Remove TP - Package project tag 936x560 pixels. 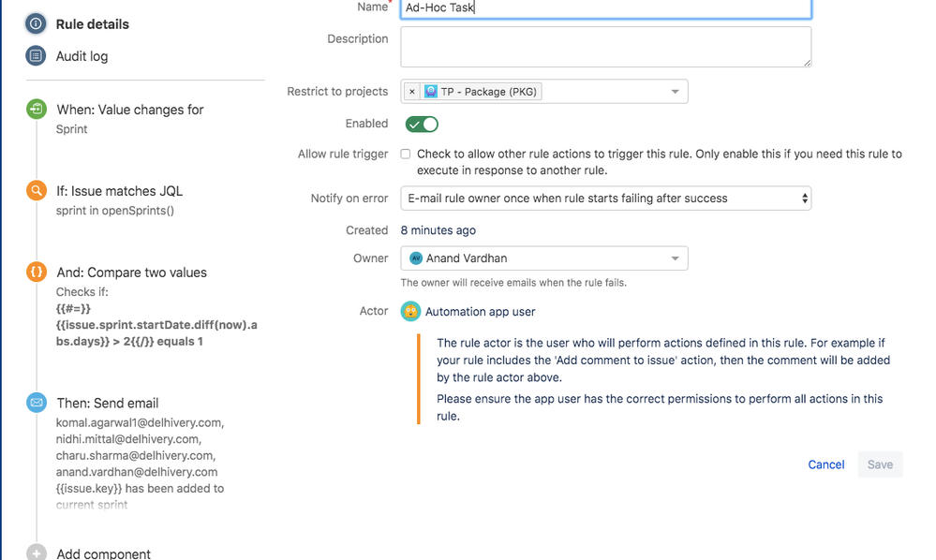pyautogui.click(x=412, y=92)
